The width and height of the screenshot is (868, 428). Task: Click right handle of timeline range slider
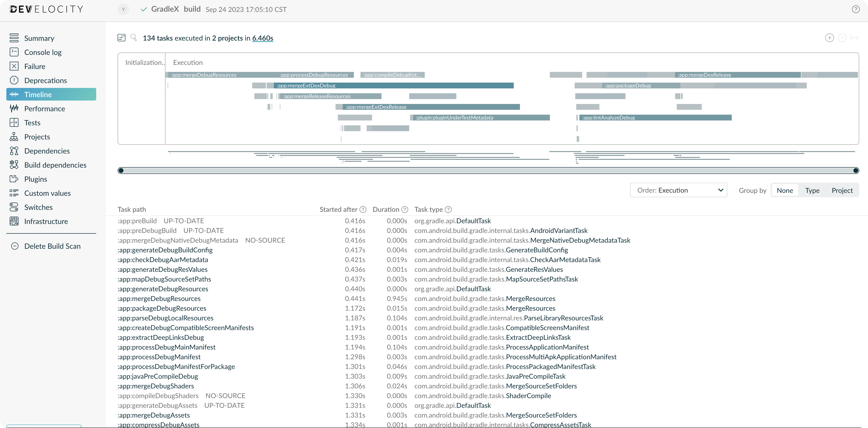856,170
